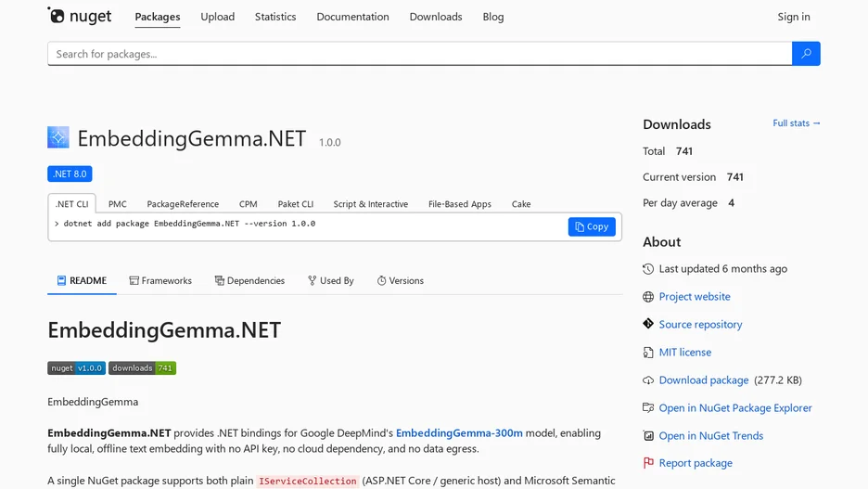The height and width of the screenshot is (489, 868).
Task: Click the cloud download icon
Action: [x=648, y=380]
